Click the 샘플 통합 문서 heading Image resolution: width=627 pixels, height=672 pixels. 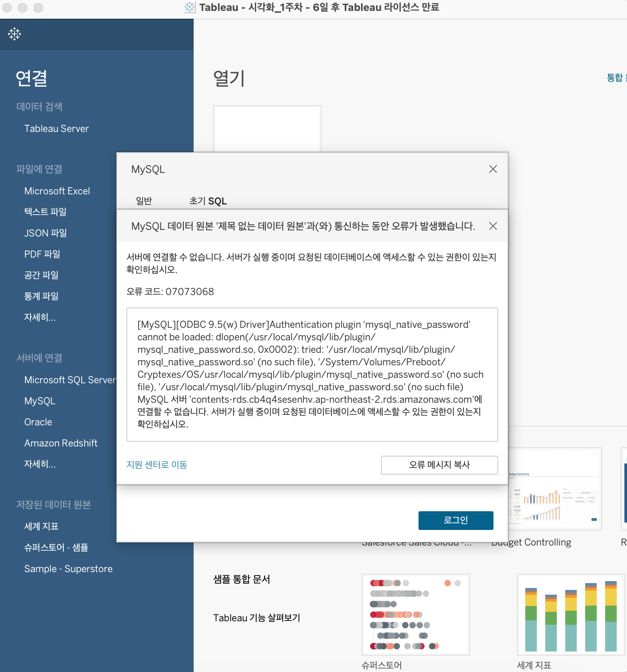[242, 579]
